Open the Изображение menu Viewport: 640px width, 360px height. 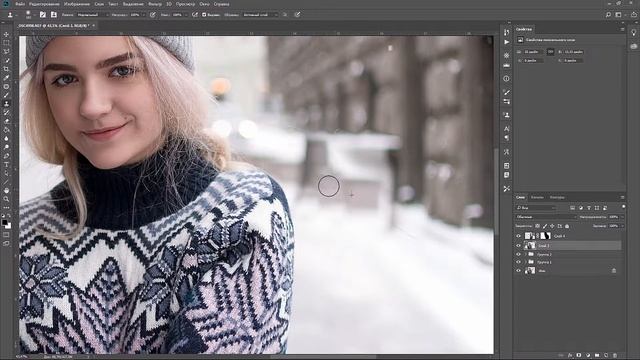(77, 4)
